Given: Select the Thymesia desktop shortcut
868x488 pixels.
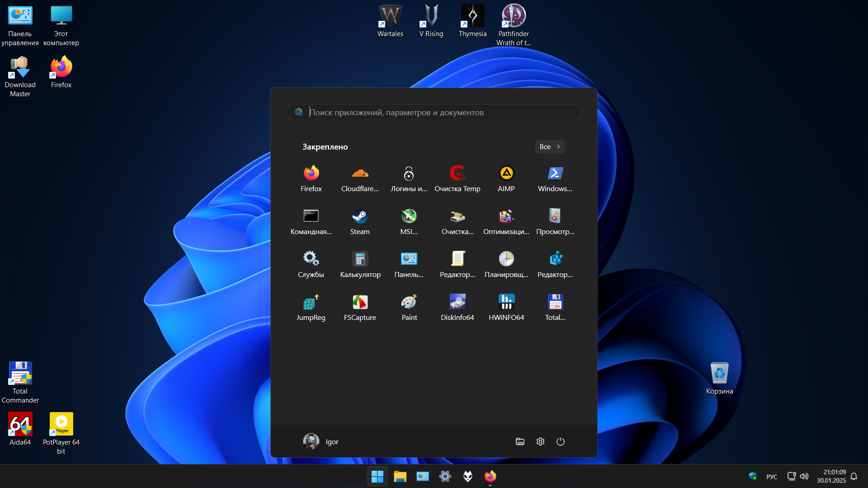Looking at the screenshot, I should [x=472, y=21].
